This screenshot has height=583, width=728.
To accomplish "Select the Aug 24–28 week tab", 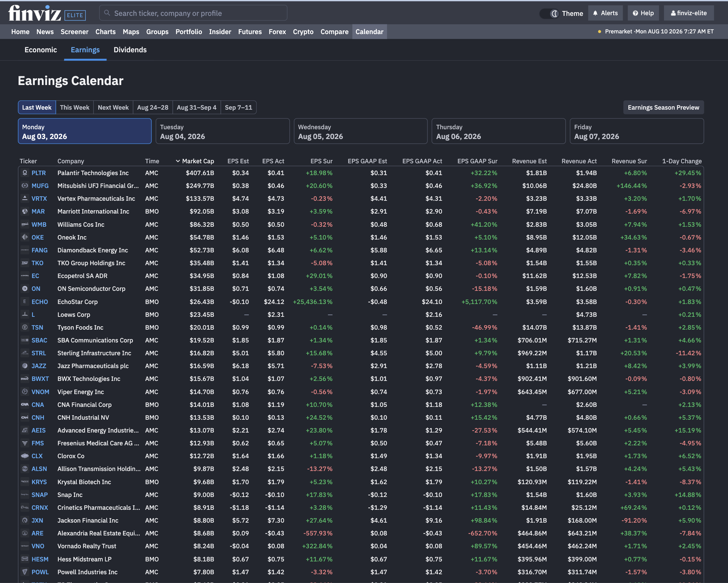I will 153,107.
